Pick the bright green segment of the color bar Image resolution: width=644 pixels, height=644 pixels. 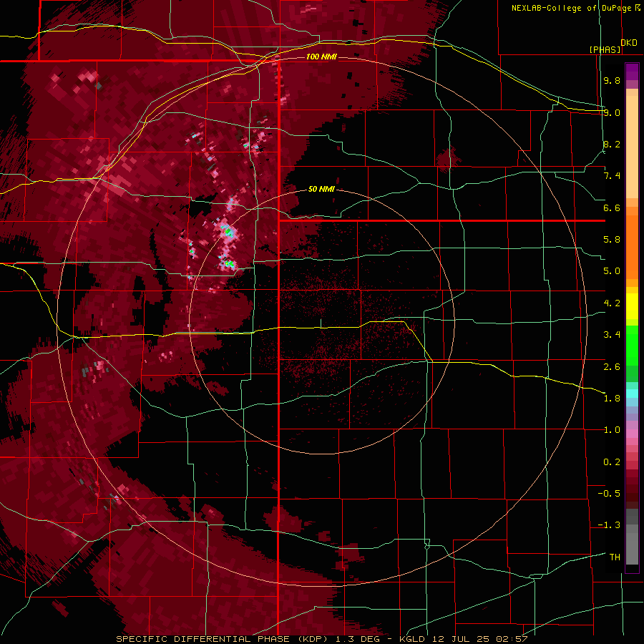632,346
